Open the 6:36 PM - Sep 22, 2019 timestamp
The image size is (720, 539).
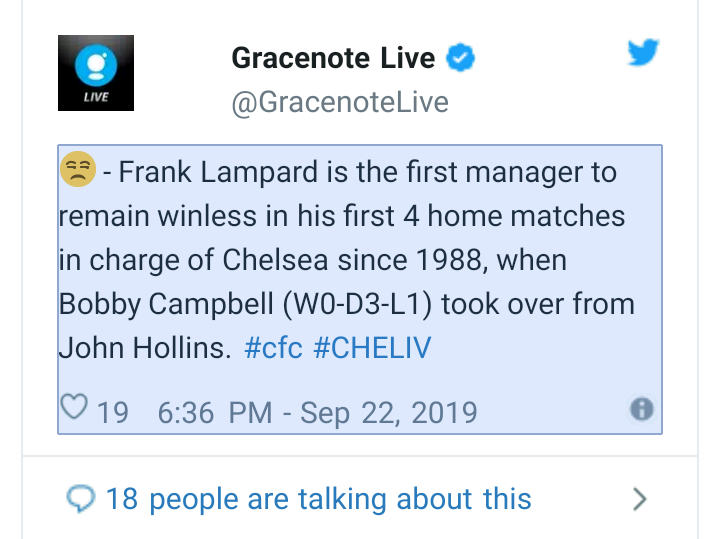317,411
